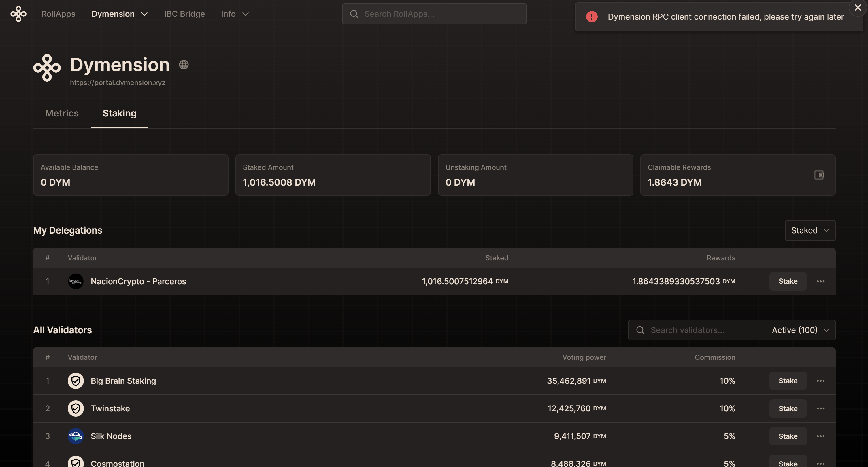Image resolution: width=868 pixels, height=467 pixels.
Task: Open three-dot menu for Silk Nodes
Action: click(x=820, y=436)
